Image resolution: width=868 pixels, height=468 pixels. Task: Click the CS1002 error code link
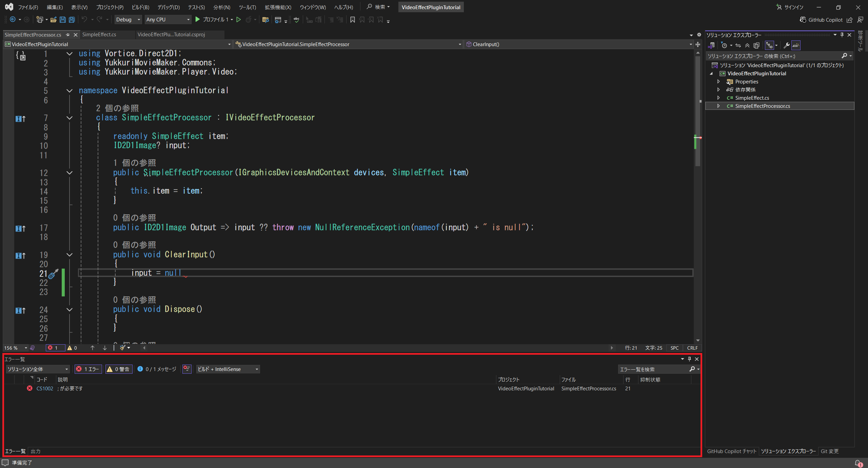(45, 388)
